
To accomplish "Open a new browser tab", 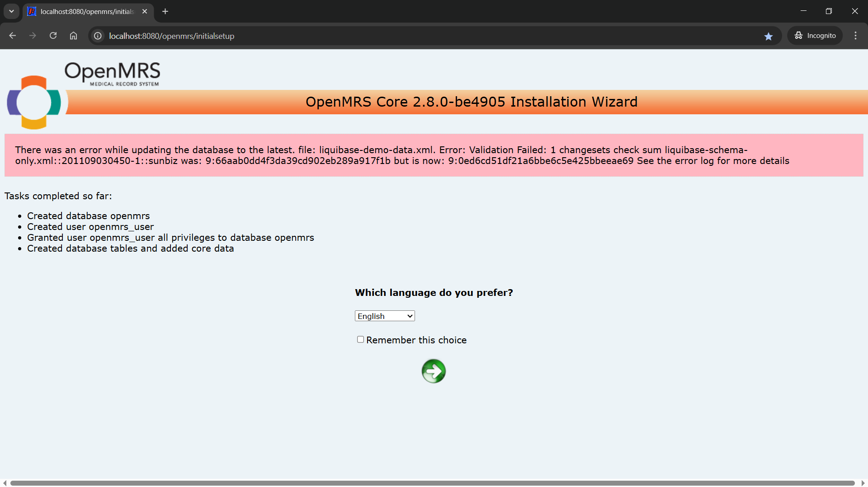I will coord(165,11).
